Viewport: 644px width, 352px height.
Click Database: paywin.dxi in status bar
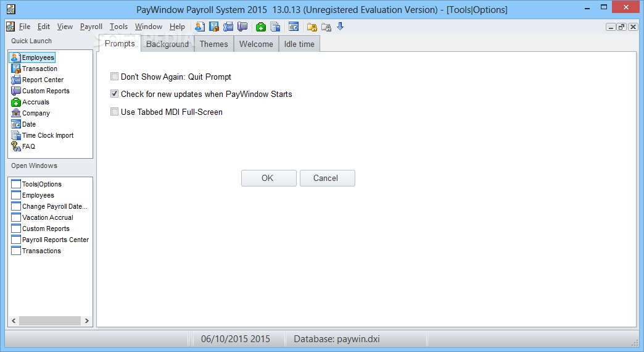(337, 339)
